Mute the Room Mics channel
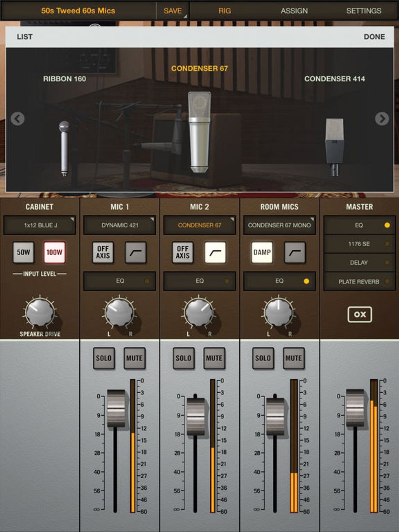Viewport: 399px width, 532px height. (x=294, y=358)
